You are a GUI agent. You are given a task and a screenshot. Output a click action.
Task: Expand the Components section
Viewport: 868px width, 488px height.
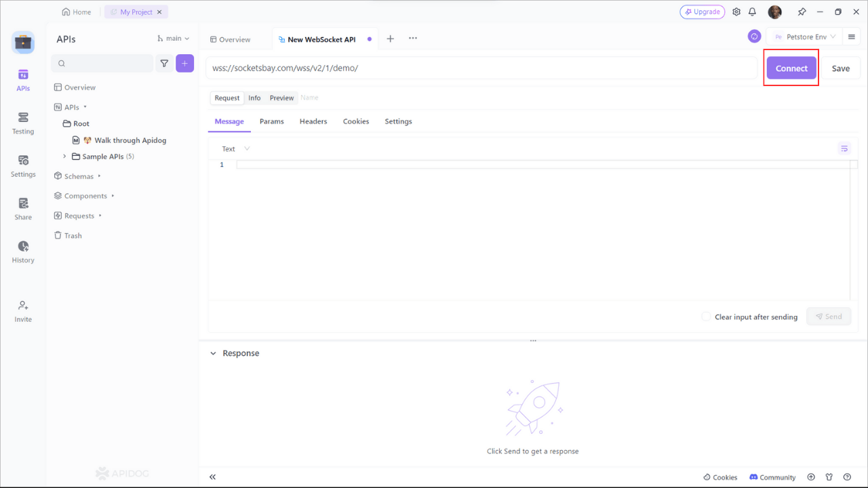113,196
